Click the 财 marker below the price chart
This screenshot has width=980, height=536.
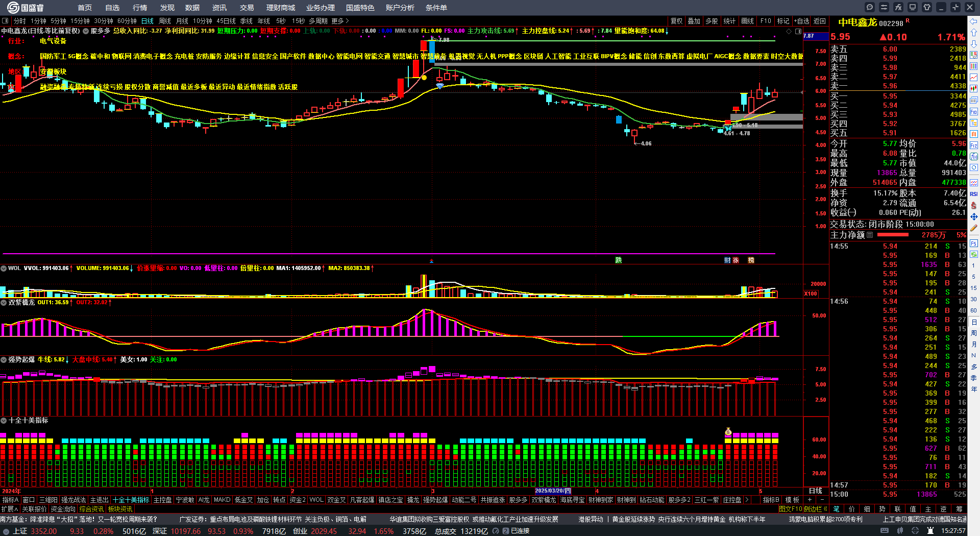[x=727, y=260]
